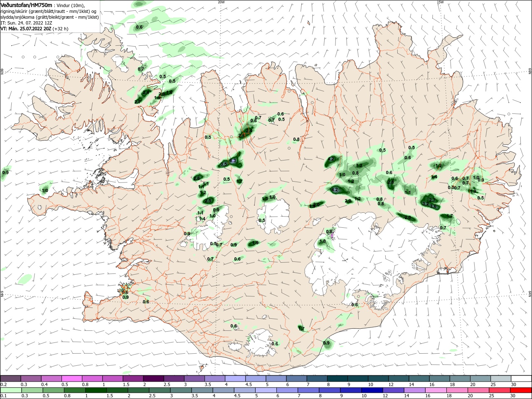Screen dimensions: 532x399
Task: Click the 6.3 precipitation value on map
Action: coord(233,160)
